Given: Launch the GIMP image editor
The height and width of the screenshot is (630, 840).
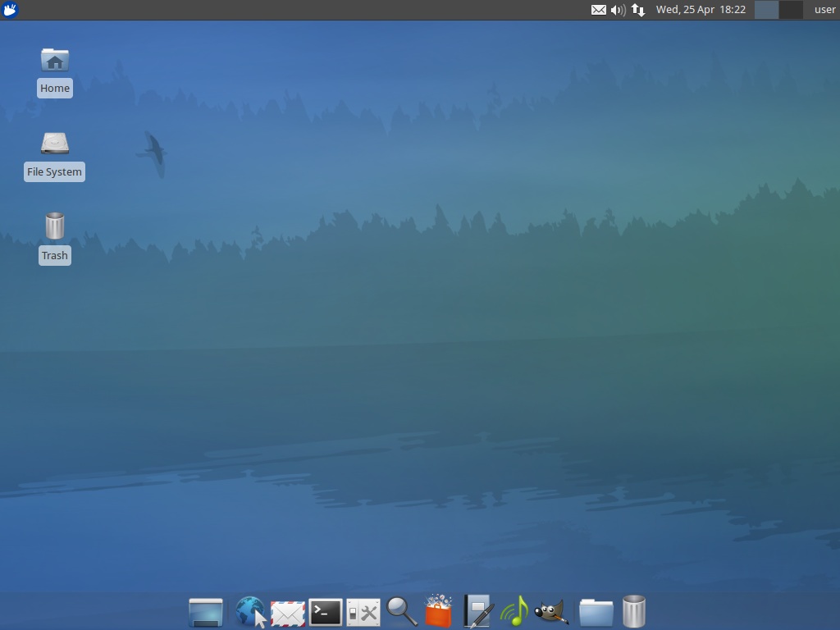Looking at the screenshot, I should 552,611.
